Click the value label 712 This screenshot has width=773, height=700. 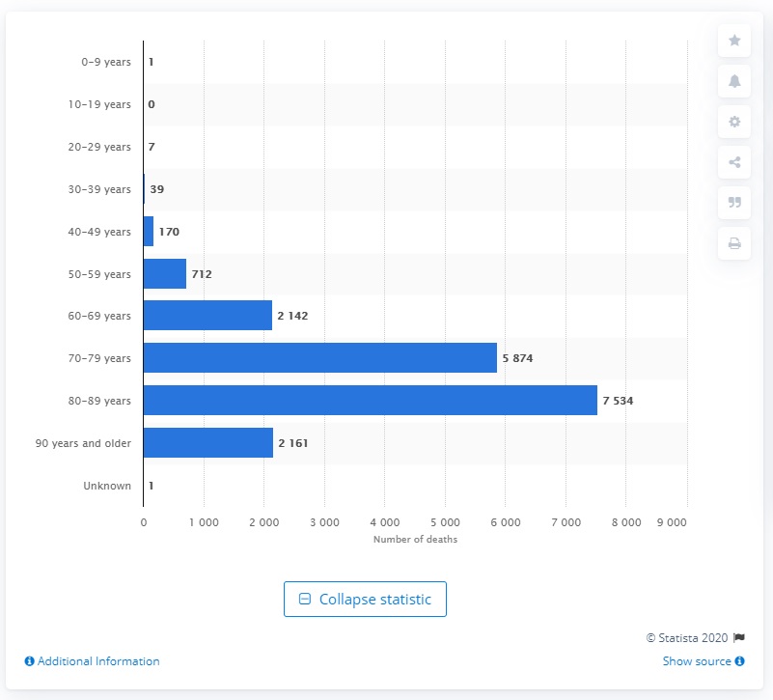click(x=202, y=274)
